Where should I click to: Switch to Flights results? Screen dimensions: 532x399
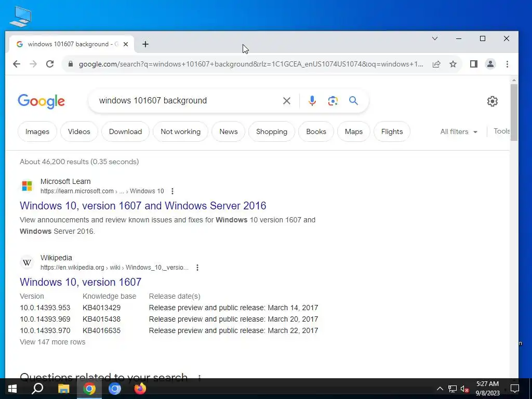[x=392, y=131]
